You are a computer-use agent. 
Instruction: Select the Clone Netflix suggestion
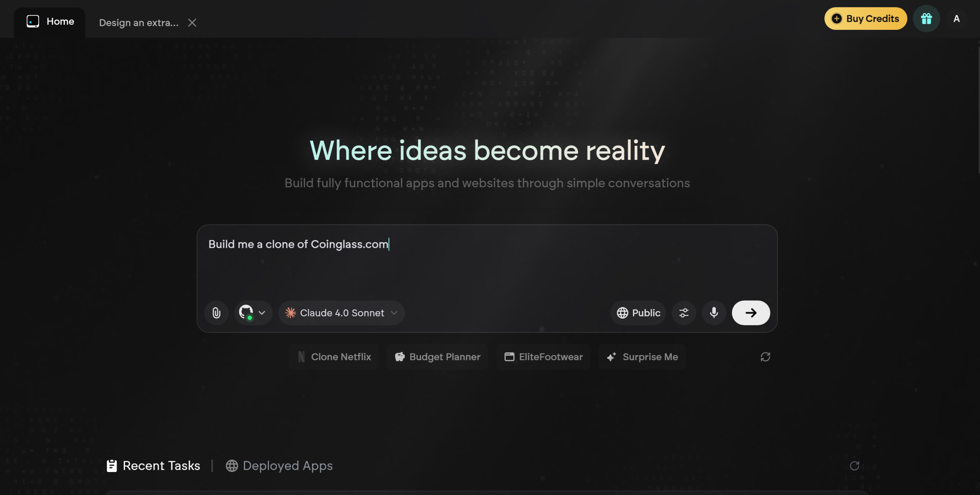(x=334, y=357)
